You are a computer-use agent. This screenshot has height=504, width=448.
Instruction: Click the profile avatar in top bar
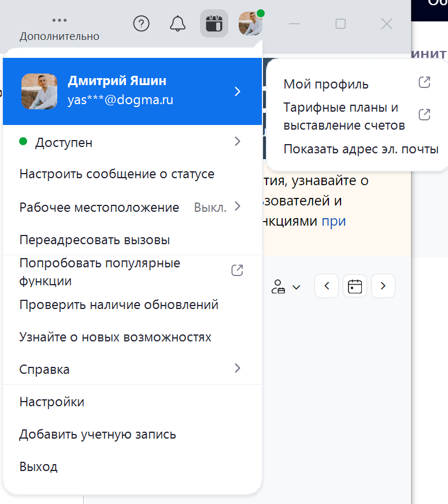[251, 24]
